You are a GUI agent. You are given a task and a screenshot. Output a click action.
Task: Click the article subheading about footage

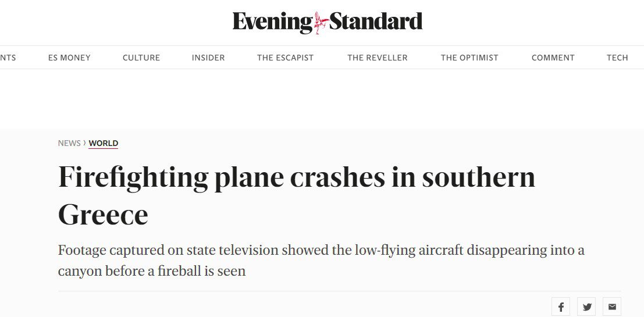pyautogui.click(x=321, y=261)
